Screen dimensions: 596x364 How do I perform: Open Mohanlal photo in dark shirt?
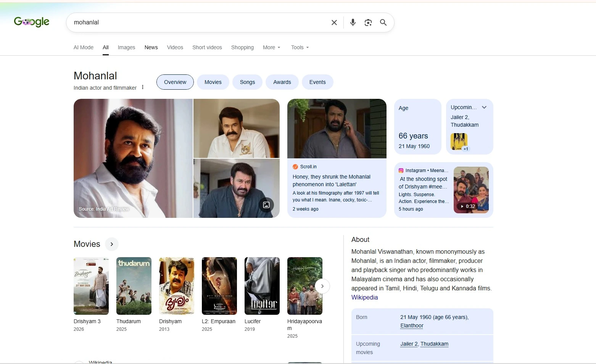237,188
